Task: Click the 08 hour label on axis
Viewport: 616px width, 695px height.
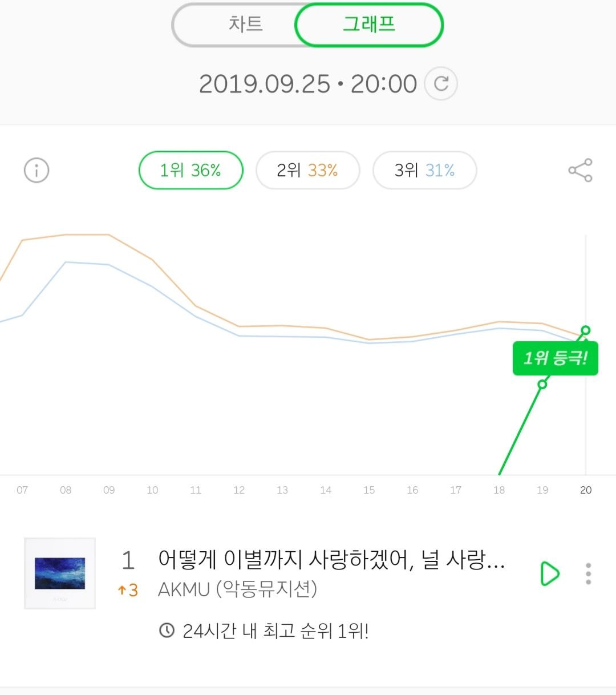Action: click(66, 490)
